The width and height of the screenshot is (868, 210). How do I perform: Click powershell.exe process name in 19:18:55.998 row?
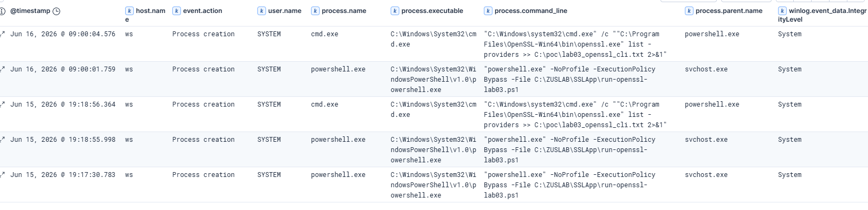click(x=338, y=140)
